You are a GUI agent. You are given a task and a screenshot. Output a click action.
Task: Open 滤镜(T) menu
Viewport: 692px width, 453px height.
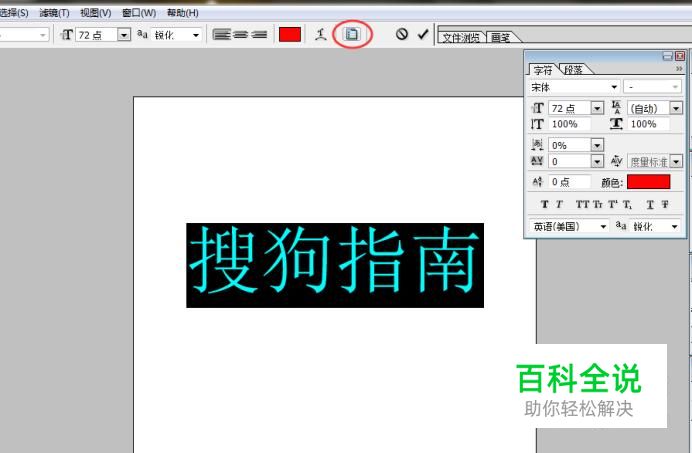pos(54,13)
